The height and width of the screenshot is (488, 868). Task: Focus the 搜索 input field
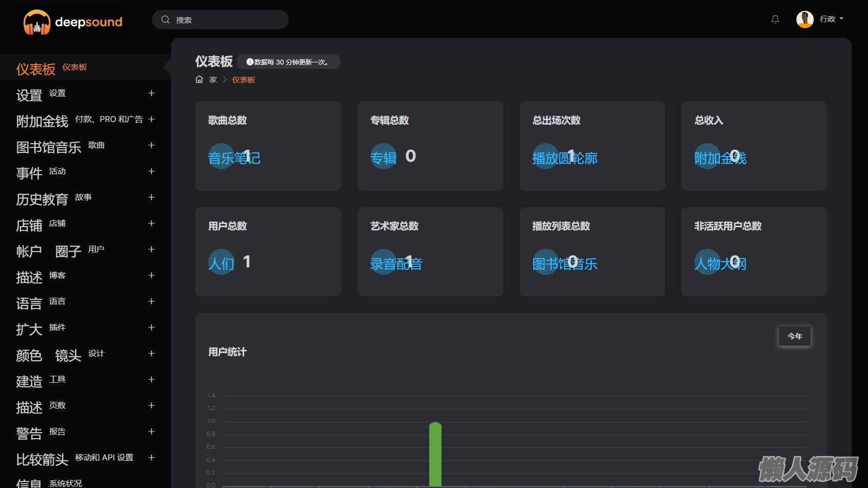[x=228, y=20]
